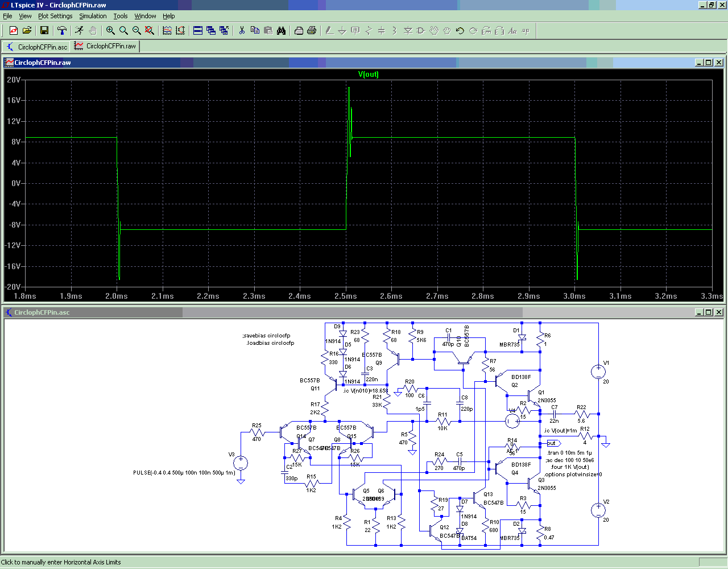
Task: Click the Paste clipboard icon
Action: [268, 31]
